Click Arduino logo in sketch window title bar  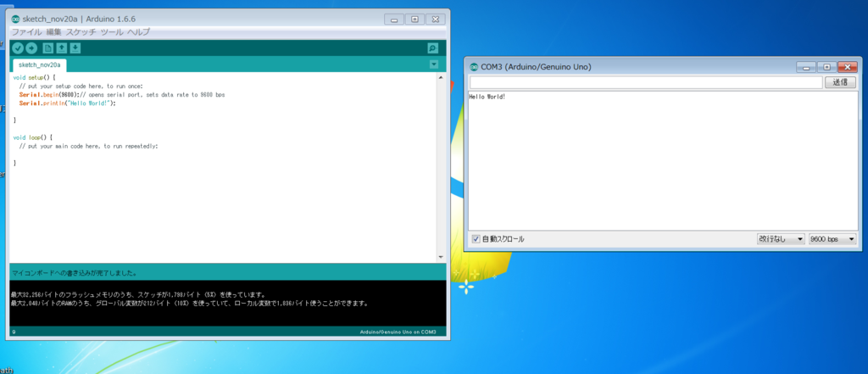click(x=15, y=19)
